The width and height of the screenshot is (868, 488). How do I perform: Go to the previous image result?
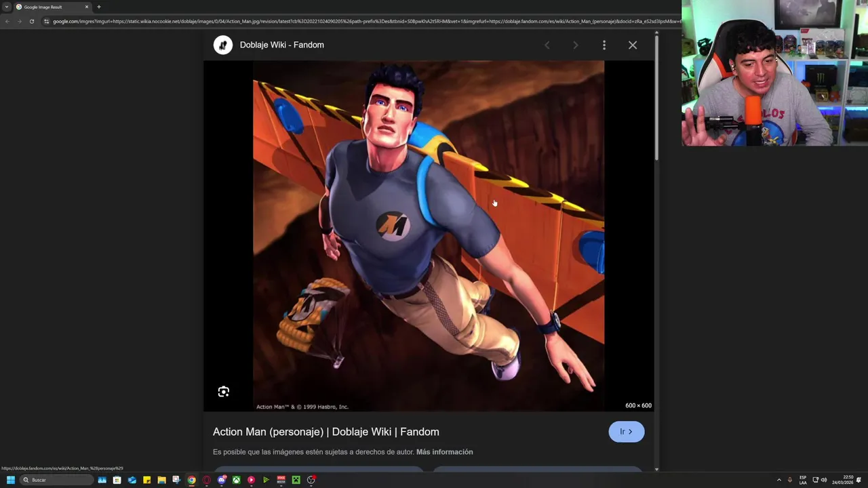[x=547, y=45]
